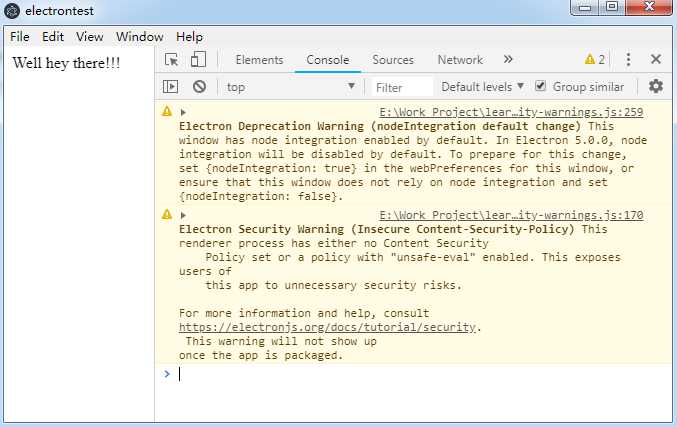Image resolution: width=677 pixels, height=427 pixels.
Task: Open the top context dropdown
Action: 291,87
